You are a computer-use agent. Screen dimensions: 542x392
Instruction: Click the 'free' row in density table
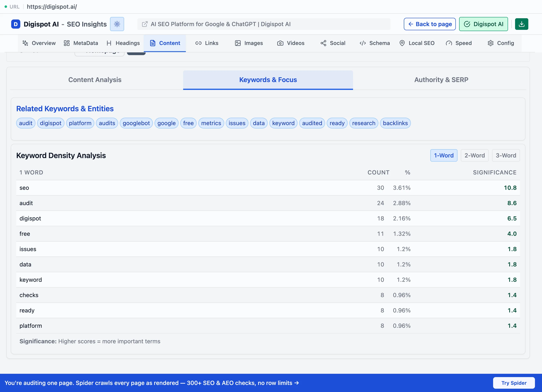coord(268,234)
